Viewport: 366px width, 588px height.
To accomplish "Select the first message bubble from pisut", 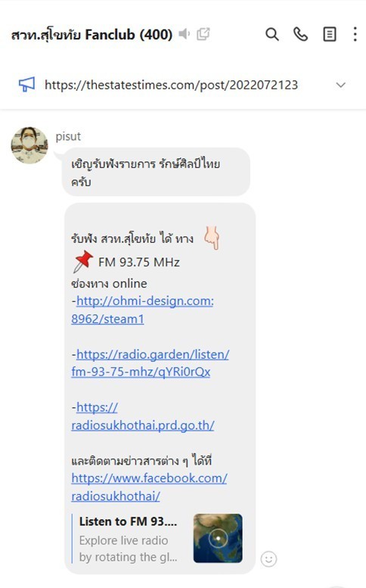I will (156, 172).
